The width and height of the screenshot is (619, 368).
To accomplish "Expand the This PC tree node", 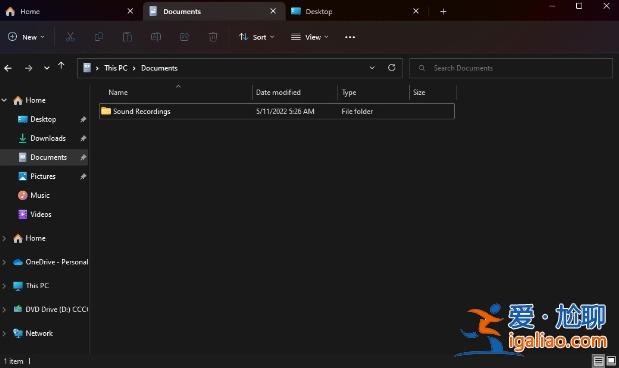I will pos(4,285).
